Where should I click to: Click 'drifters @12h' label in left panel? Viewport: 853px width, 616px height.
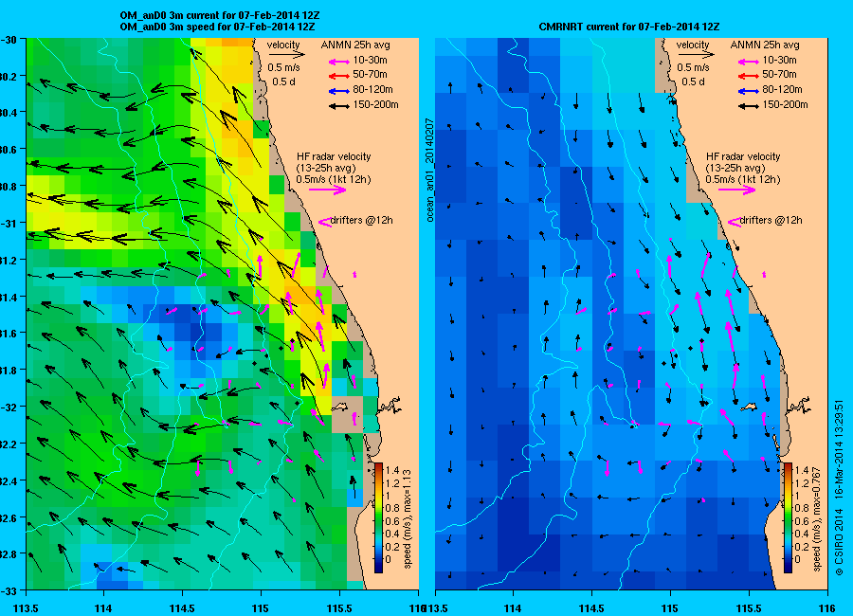point(362,221)
